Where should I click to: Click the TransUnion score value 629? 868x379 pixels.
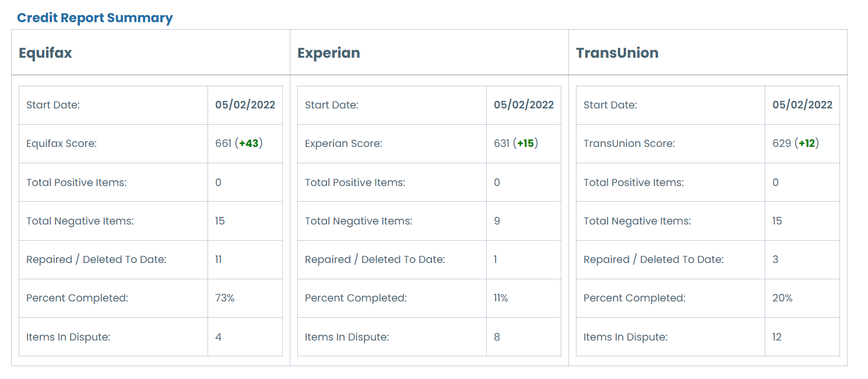pos(782,143)
